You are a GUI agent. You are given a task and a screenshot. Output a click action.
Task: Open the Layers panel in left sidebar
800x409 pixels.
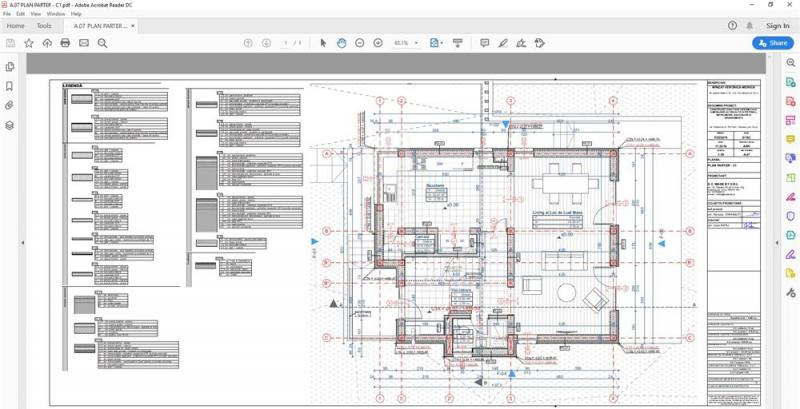click(x=10, y=125)
